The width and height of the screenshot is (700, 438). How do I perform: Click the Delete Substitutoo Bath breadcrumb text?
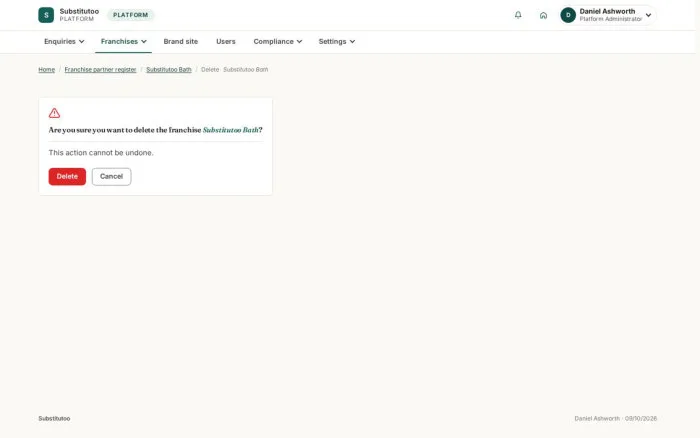pos(234,70)
